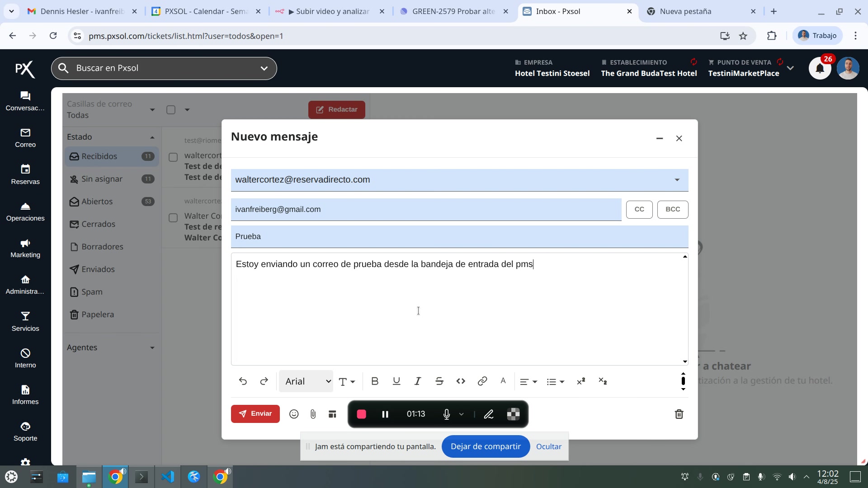This screenshot has width=868, height=488.
Task: Pause the Jam screen recording
Action: 385,414
